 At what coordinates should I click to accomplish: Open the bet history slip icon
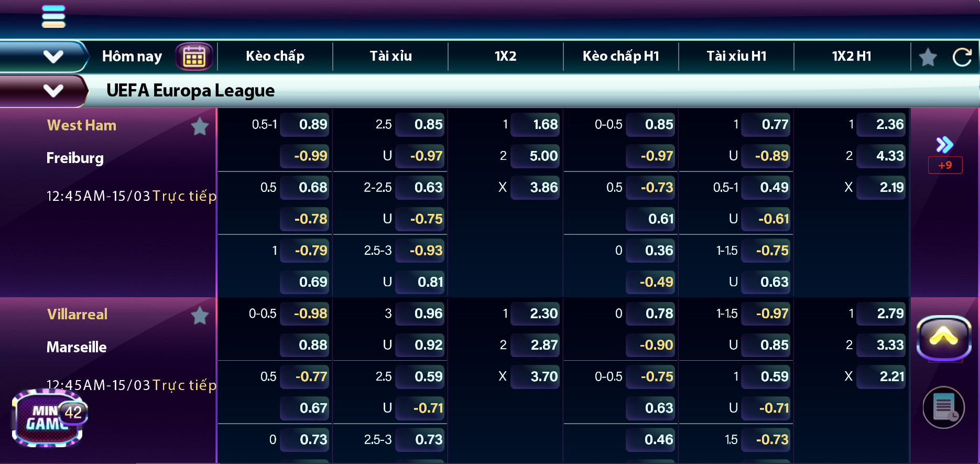pos(943,407)
